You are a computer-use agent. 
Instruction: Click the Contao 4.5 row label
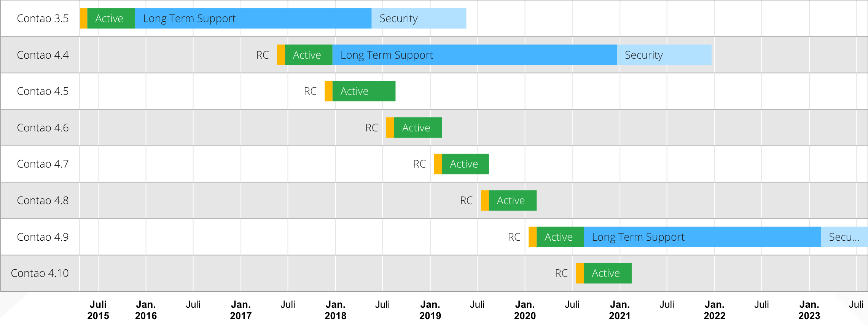pyautogui.click(x=43, y=91)
